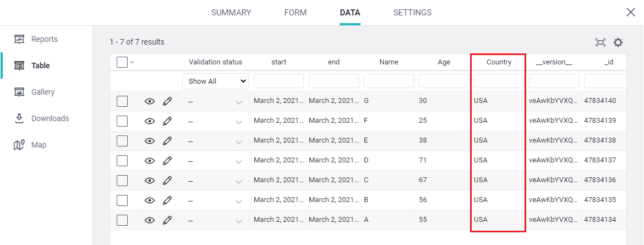Open the Show All validation filter dropdown
This screenshot has height=245, width=644.
215,81
